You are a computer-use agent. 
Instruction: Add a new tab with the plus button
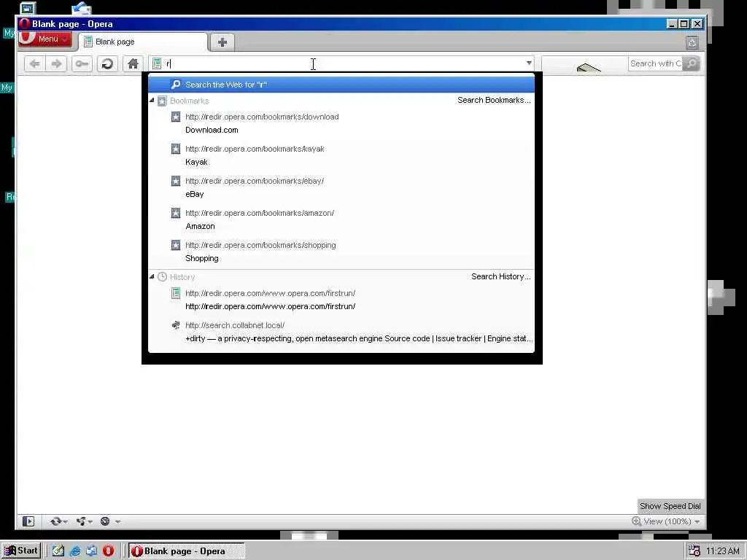222,42
